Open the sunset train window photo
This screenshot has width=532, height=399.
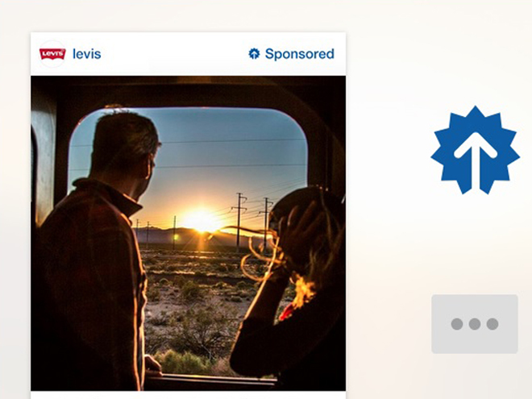click(x=189, y=233)
